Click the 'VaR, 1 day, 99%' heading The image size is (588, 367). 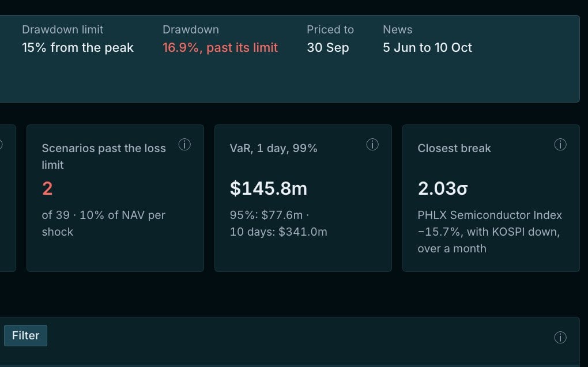(x=274, y=148)
